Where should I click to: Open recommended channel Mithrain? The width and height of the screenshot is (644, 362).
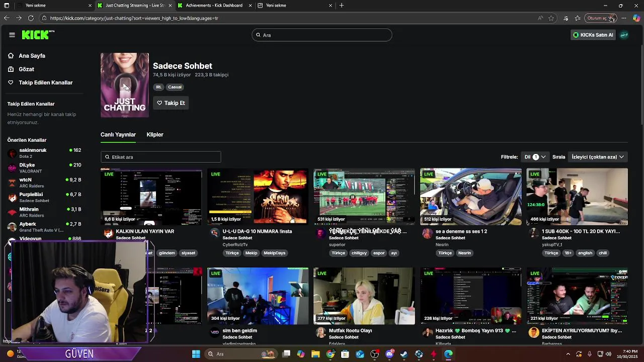click(x=44, y=212)
